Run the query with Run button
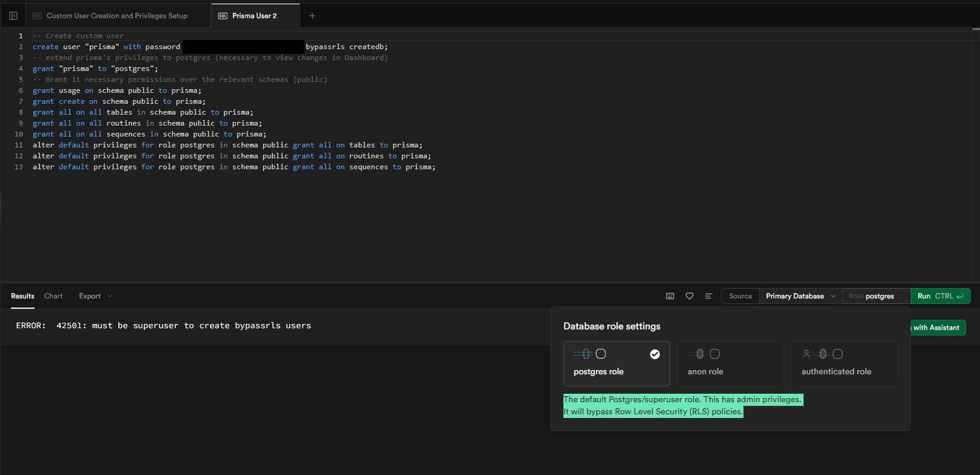Image resolution: width=980 pixels, height=475 pixels. click(941, 296)
